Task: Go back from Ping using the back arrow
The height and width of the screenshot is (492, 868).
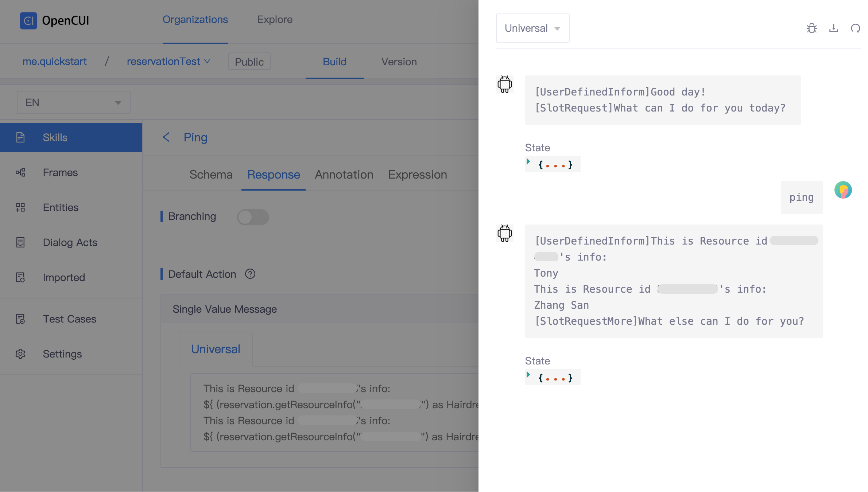Action: (166, 137)
